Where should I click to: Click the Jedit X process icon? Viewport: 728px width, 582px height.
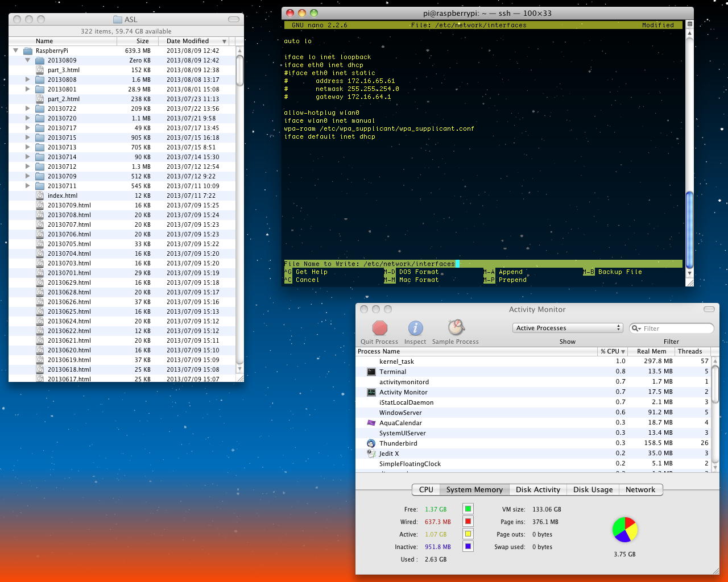(x=371, y=454)
